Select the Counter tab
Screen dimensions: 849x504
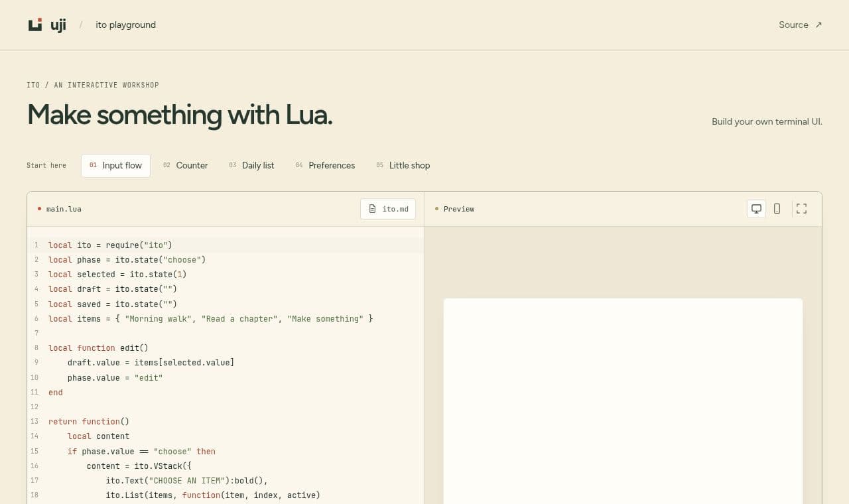pyautogui.click(x=186, y=166)
